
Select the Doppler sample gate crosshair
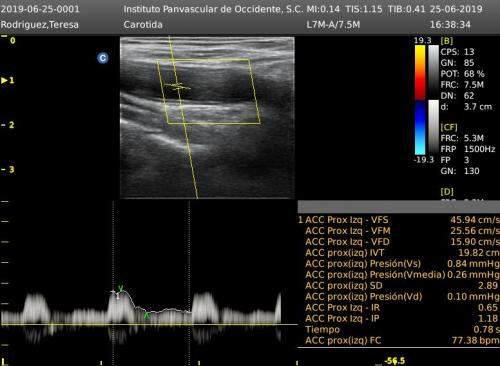tap(177, 86)
